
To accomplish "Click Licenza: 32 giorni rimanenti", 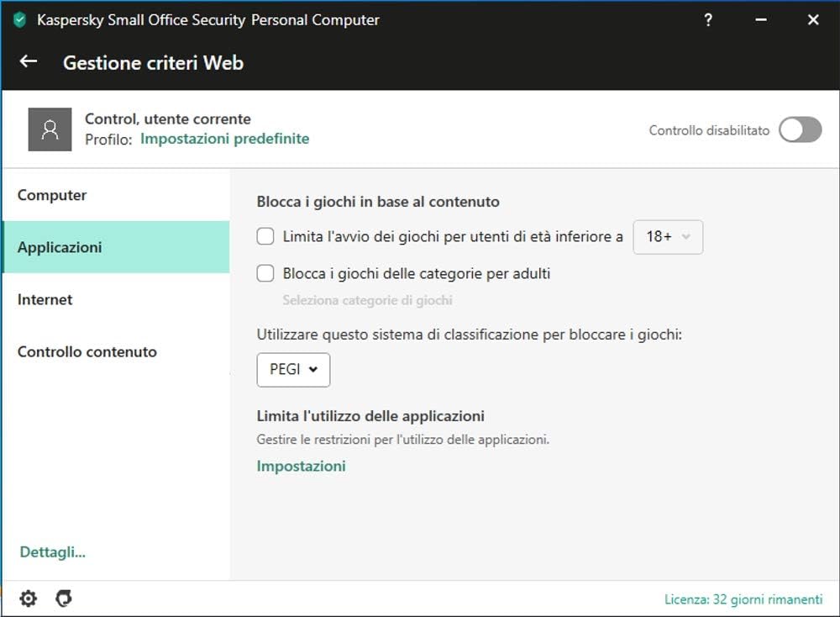I will 743,599.
